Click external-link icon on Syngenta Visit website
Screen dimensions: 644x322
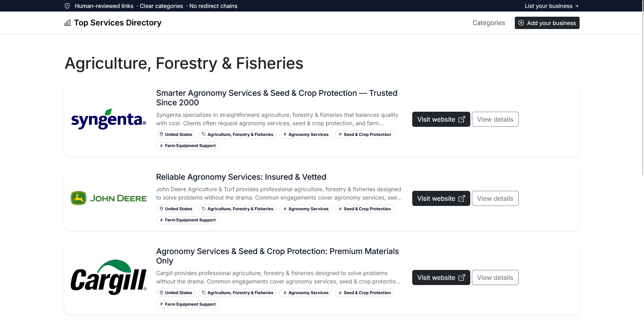point(462,119)
